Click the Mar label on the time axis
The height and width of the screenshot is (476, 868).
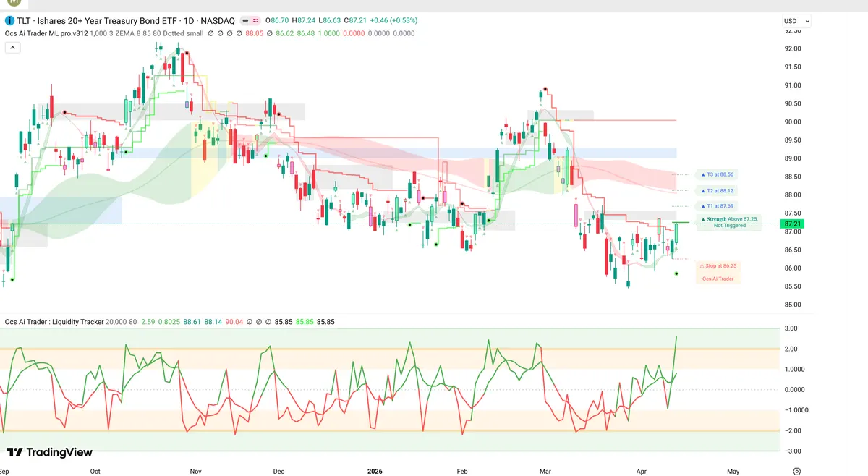(545, 471)
